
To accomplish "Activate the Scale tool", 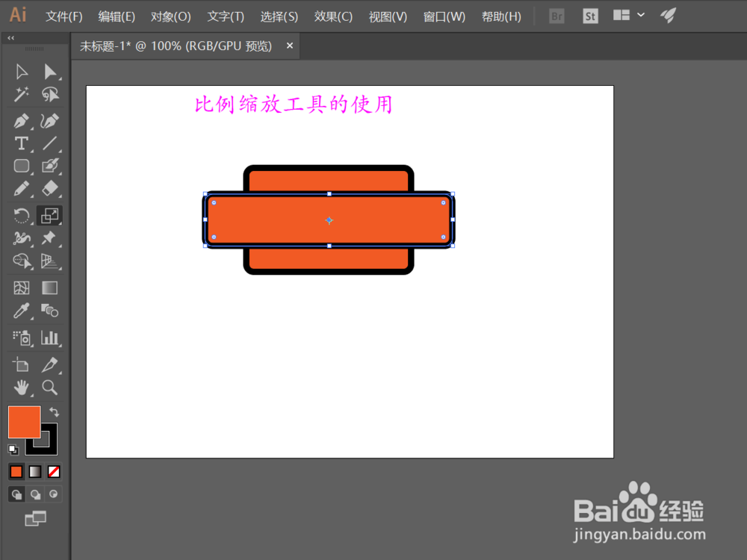I will click(49, 216).
